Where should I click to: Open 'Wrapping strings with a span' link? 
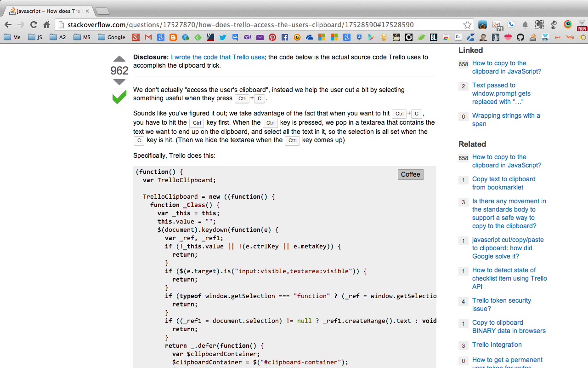(x=506, y=120)
